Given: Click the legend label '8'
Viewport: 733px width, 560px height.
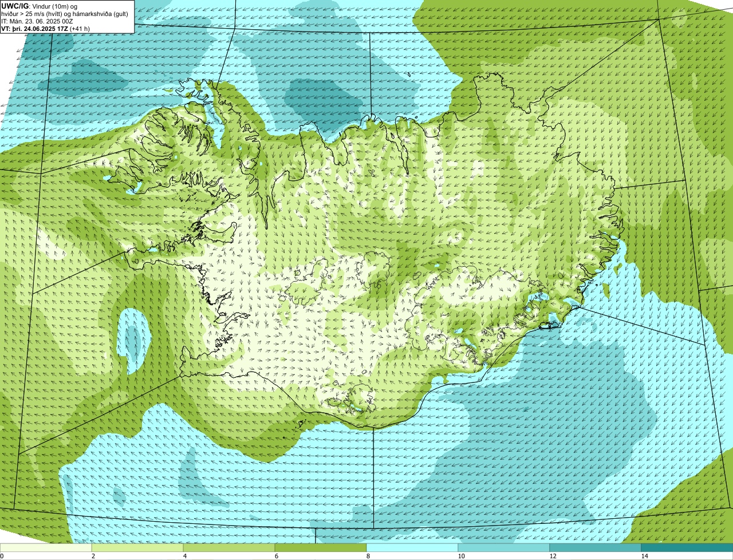Looking at the screenshot, I should 368,556.
